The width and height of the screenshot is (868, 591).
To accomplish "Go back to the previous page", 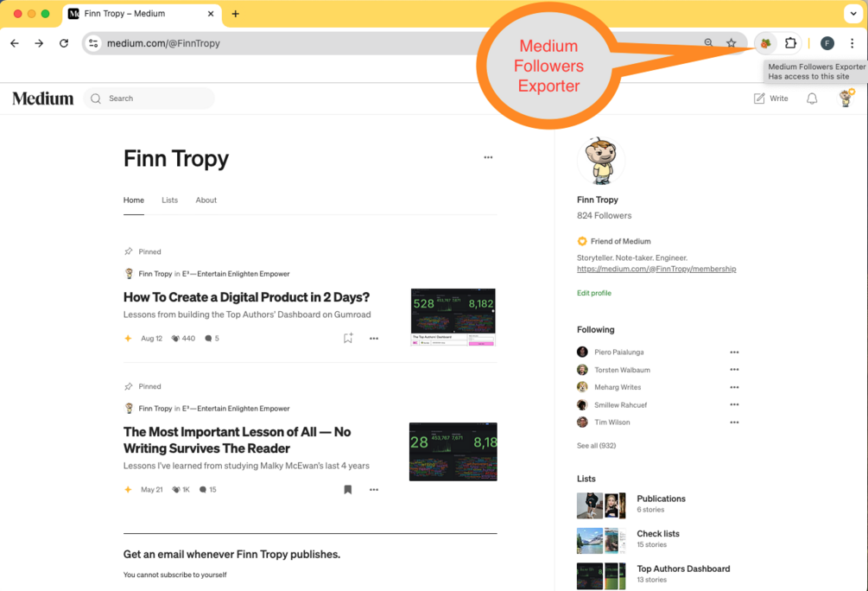I will (15, 43).
